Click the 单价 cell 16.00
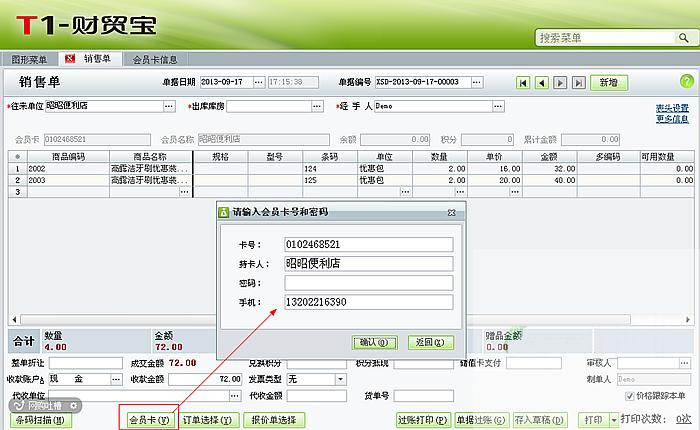The width and height of the screenshot is (700, 430). [495, 169]
